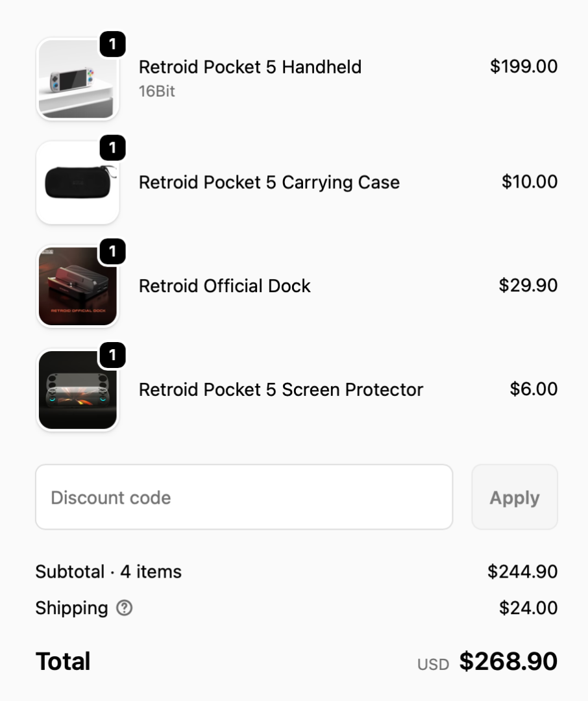The image size is (588, 701).
Task: Click the Screen Protector product thumbnail
Action: pyautogui.click(x=77, y=391)
